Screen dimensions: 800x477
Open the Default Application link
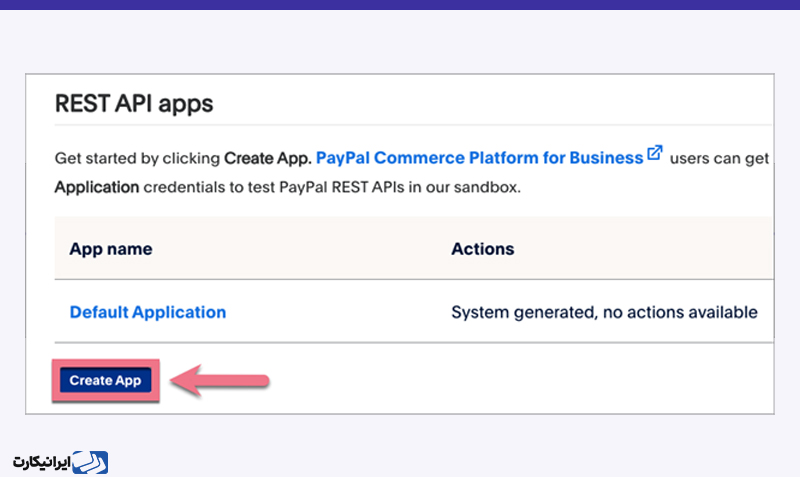tap(147, 312)
